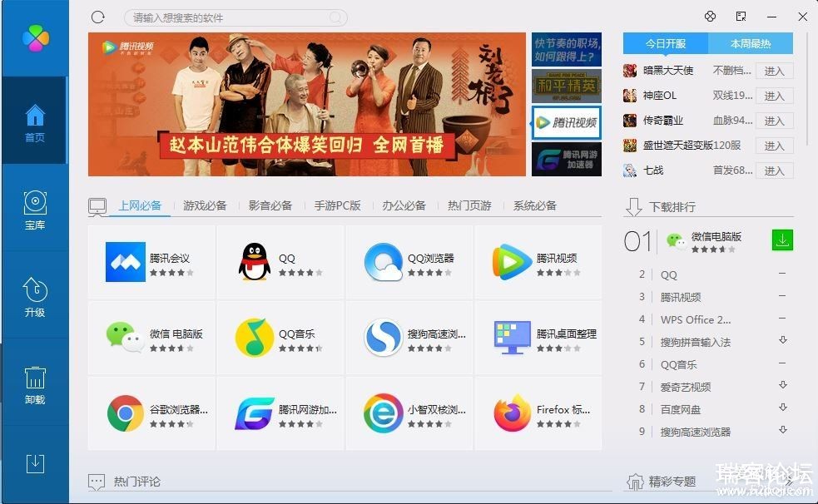Image resolution: width=818 pixels, height=504 pixels.
Task: Click the 腾讯网游加速器 app icon
Action: point(254,413)
